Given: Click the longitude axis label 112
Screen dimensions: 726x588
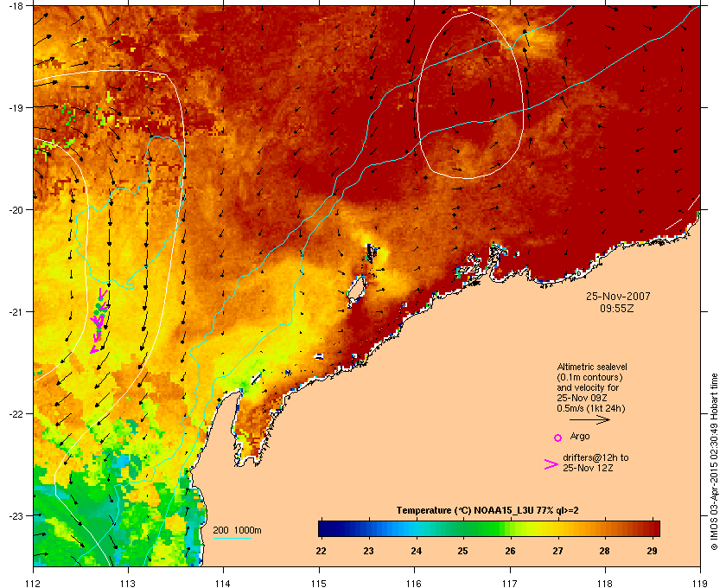Looking at the screenshot, I should 33,584.
